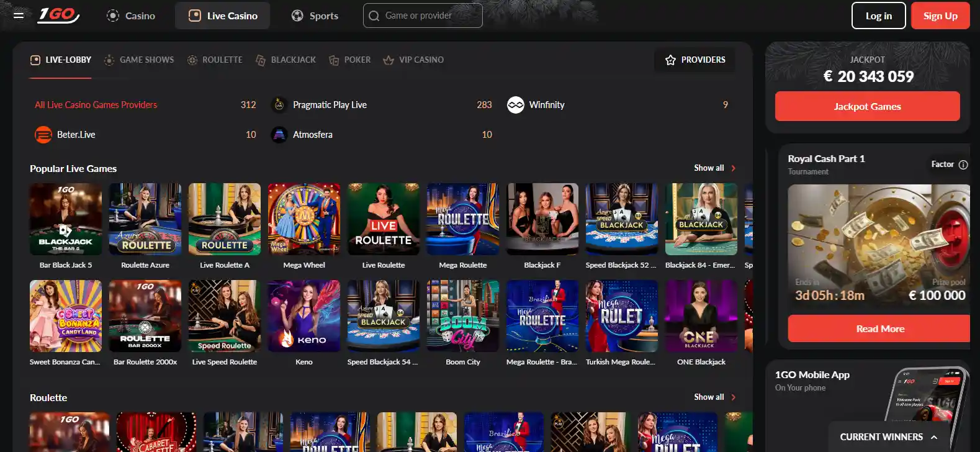The width and height of the screenshot is (980, 452).
Task: Expand the Current Winners panel chevron
Action: coord(934,437)
